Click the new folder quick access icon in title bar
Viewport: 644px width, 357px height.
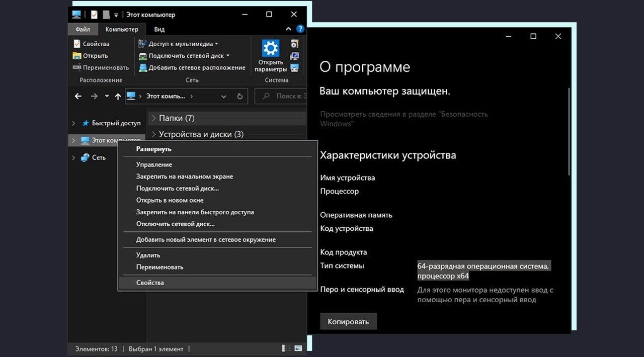(106, 15)
